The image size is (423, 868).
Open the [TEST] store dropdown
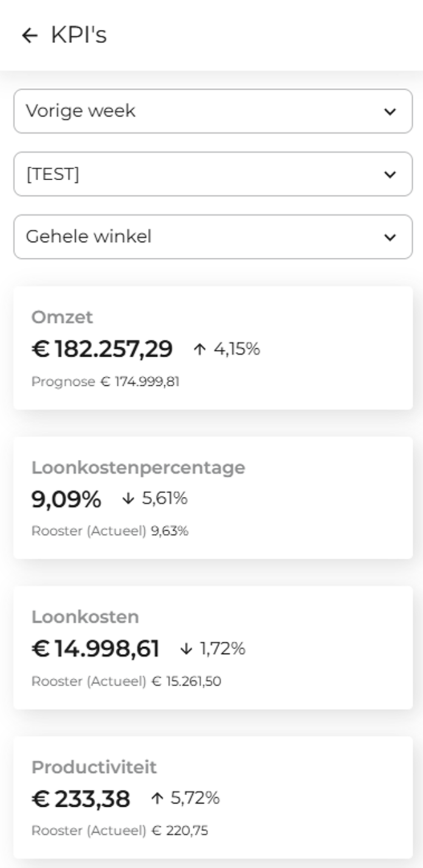point(200,174)
